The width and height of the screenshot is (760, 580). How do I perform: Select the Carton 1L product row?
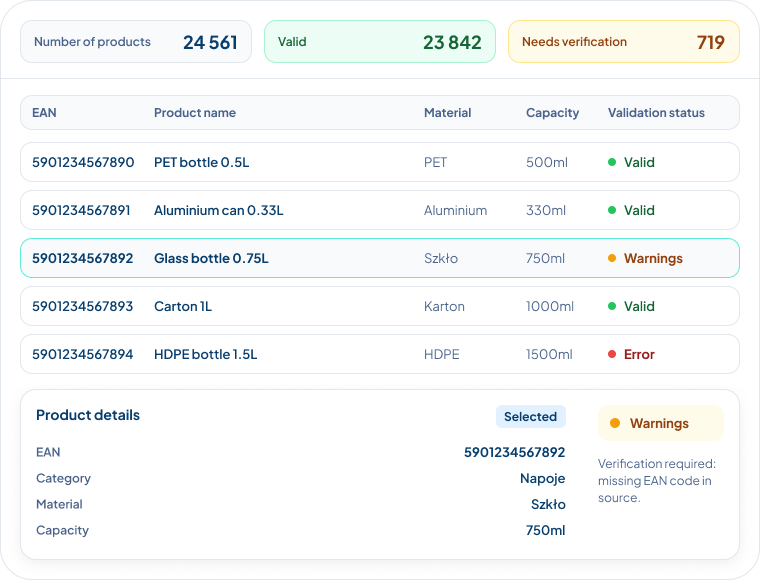(x=380, y=306)
